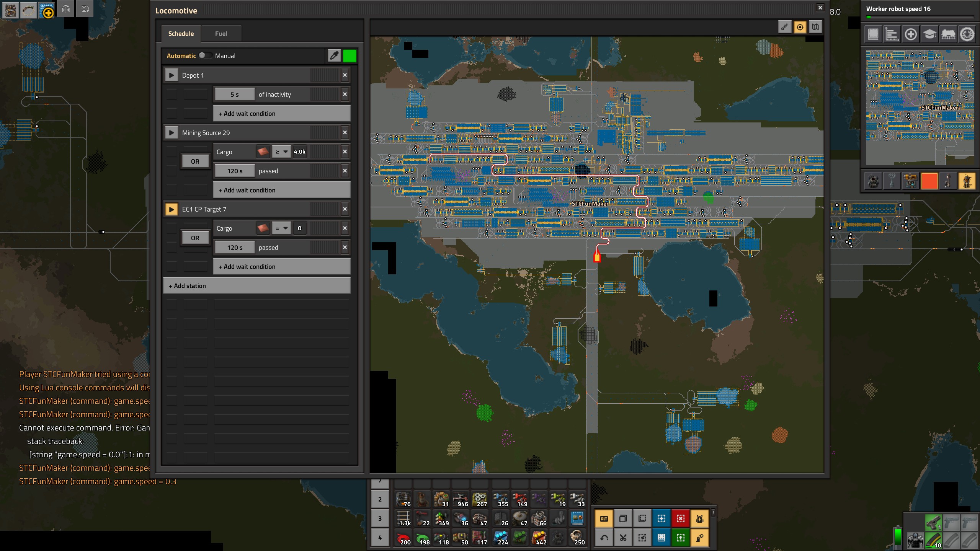Open the trains overview icon
Image resolution: width=980 pixels, height=551 pixels.
948,34
